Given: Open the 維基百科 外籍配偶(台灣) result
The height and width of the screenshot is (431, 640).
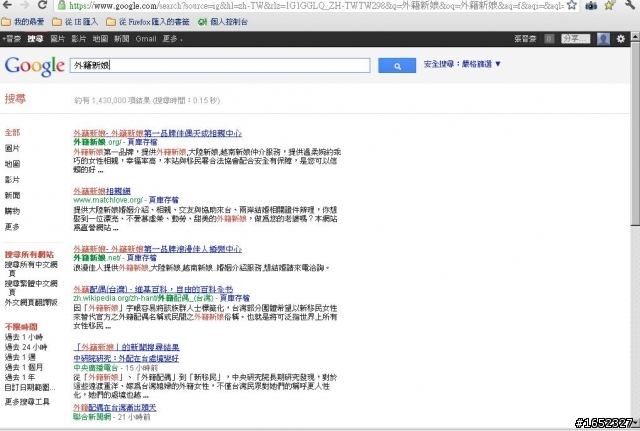Looking at the screenshot, I should pyautogui.click(x=153, y=289).
